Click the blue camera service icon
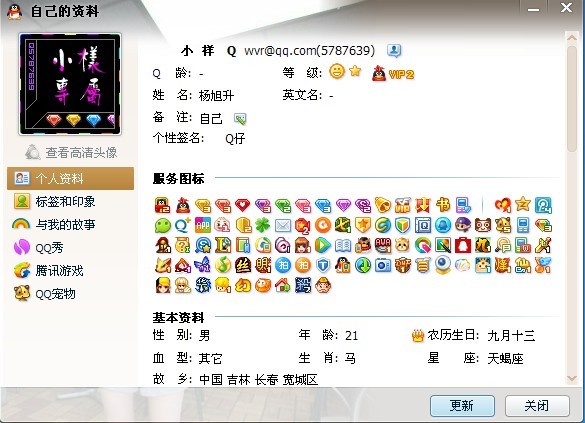This screenshot has height=423, width=585. coord(383,266)
